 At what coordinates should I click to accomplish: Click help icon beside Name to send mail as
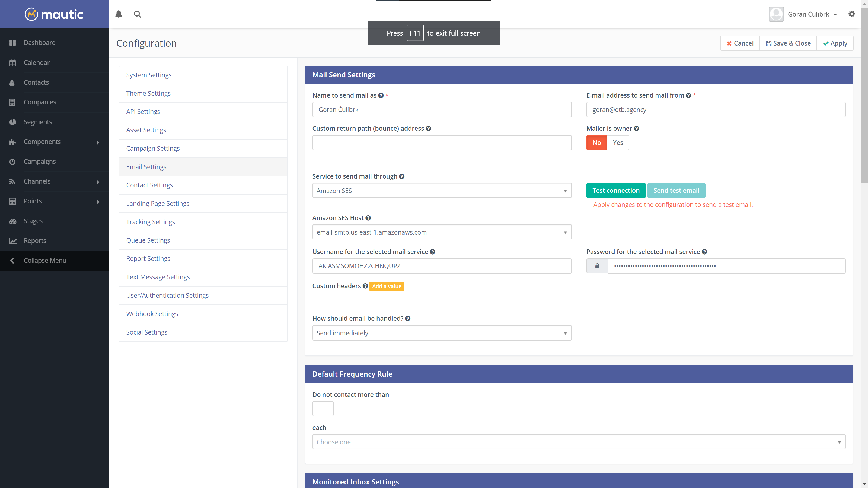381,95
